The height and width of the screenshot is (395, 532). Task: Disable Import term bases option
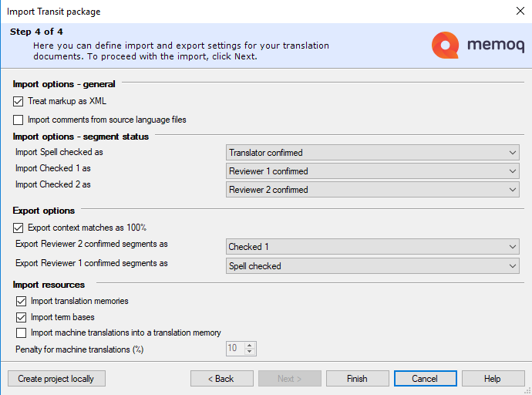(x=22, y=317)
